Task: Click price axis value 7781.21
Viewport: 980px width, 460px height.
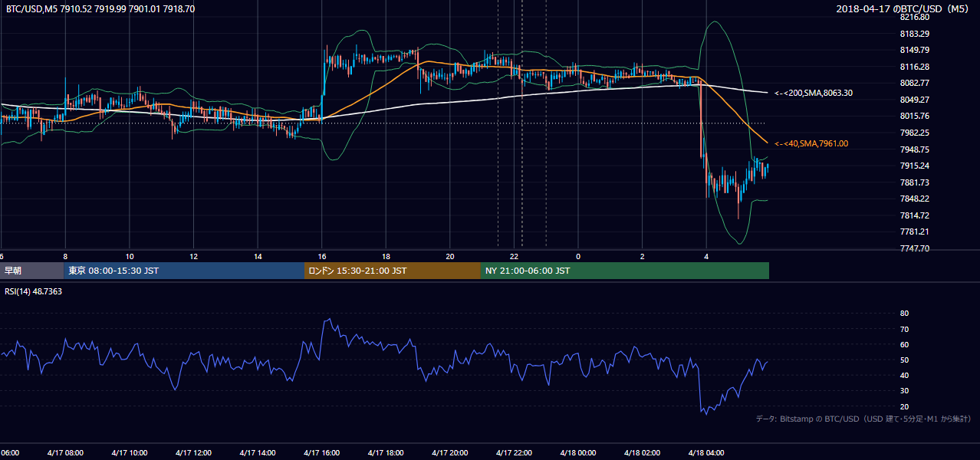Action: coord(914,232)
